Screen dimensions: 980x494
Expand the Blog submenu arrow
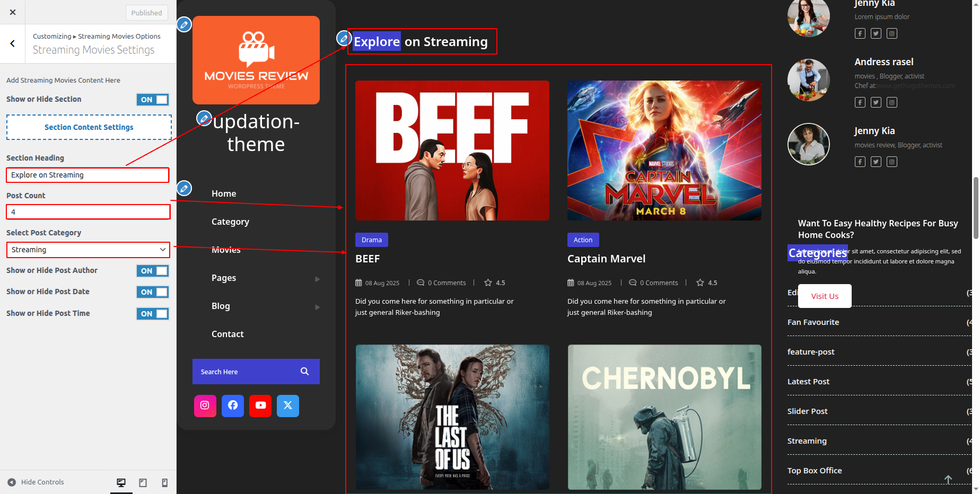pyautogui.click(x=317, y=307)
